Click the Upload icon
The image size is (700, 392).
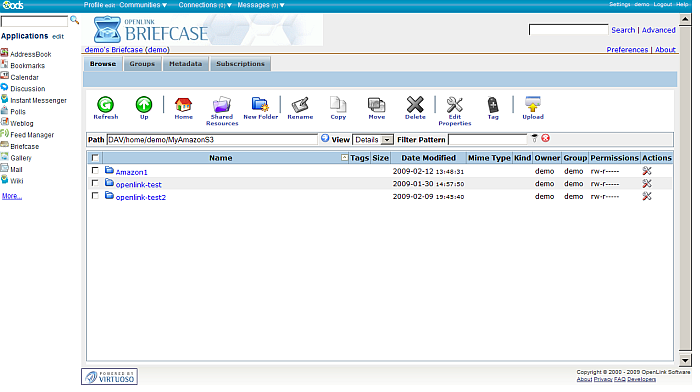533,104
